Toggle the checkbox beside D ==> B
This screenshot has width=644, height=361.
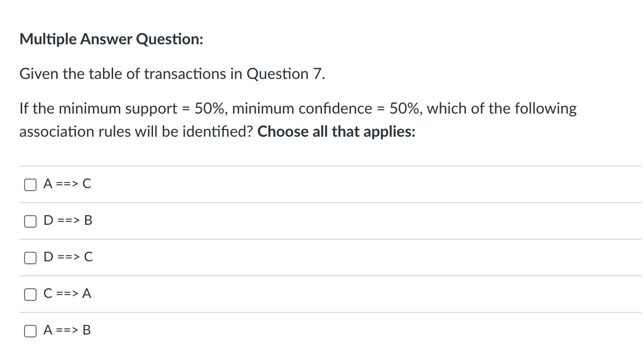[x=30, y=220]
